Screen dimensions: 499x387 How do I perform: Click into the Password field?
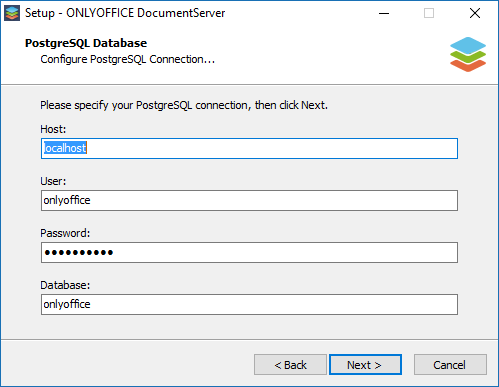pyautogui.click(x=249, y=252)
